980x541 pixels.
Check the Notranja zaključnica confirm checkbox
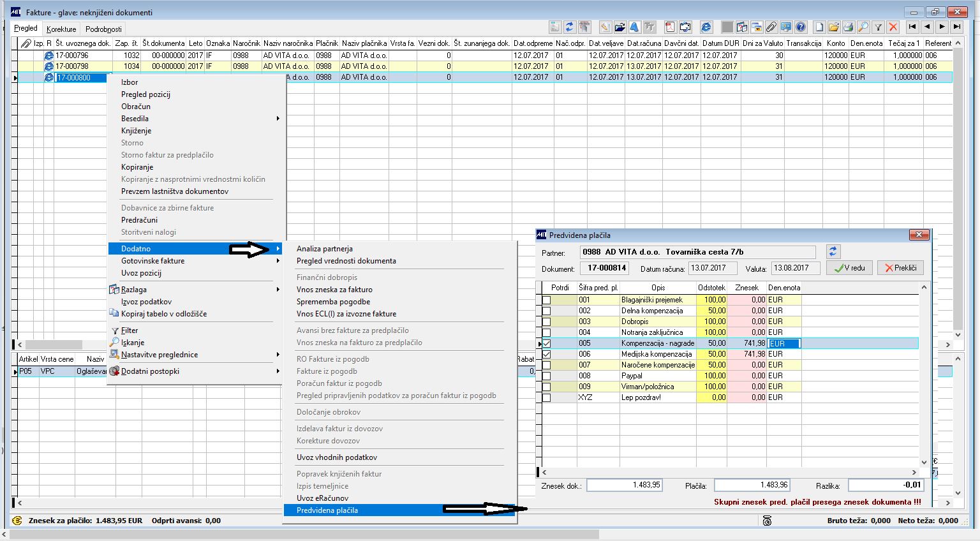[x=546, y=332]
